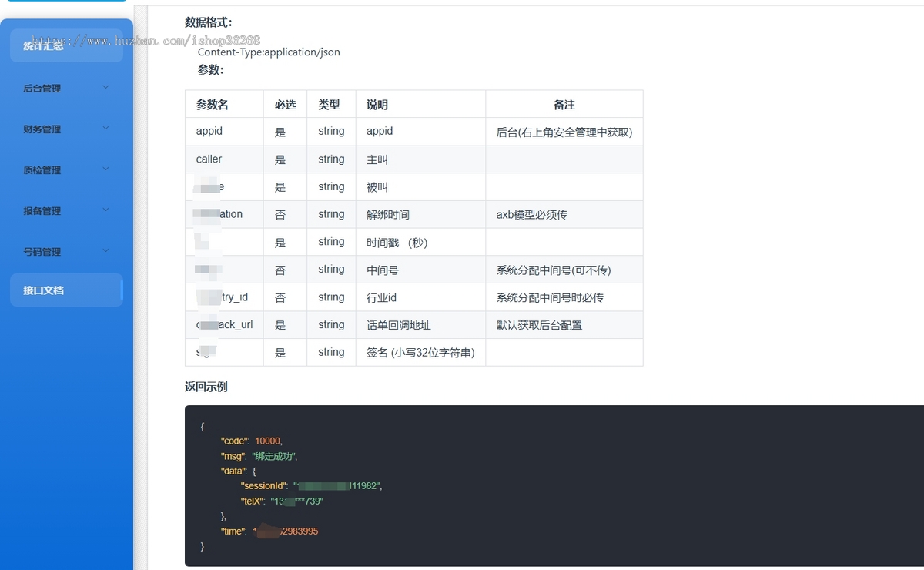The height and width of the screenshot is (570, 924).
Task: Expand the chevron next to 报备管理
Action: [x=105, y=210]
